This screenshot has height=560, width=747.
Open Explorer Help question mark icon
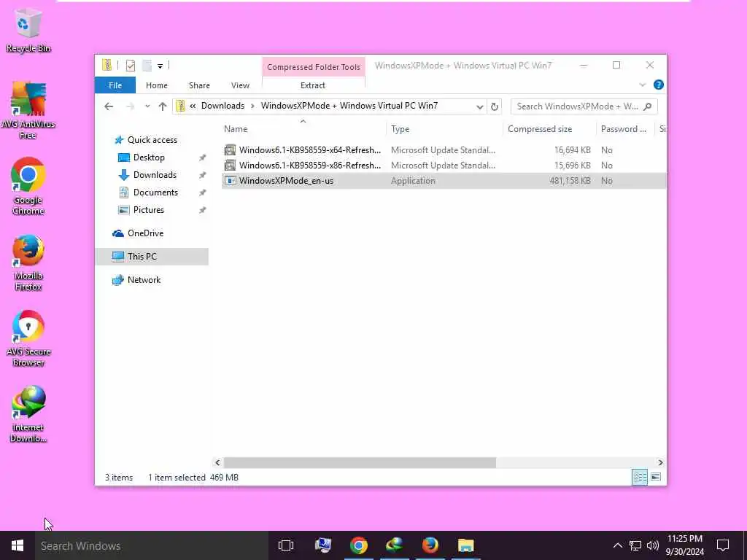[659, 85]
